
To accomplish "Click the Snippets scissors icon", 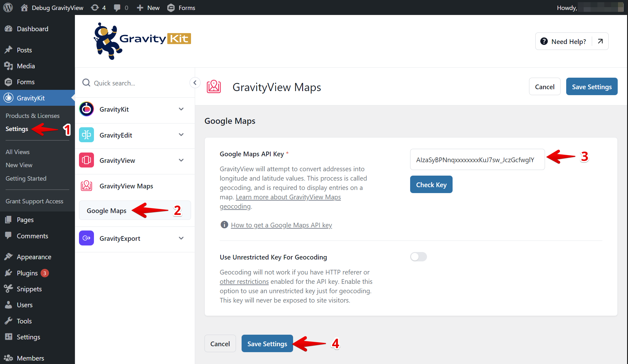I will pyautogui.click(x=8, y=289).
